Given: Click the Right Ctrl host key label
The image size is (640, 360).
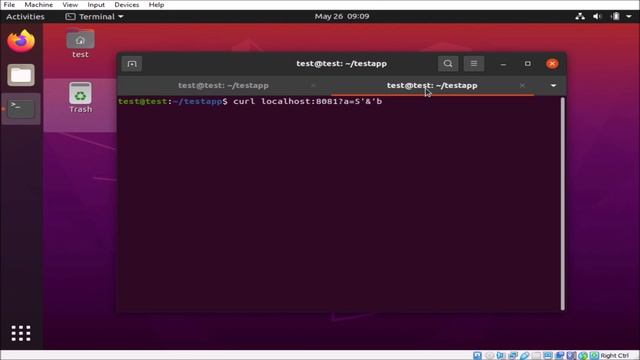Looking at the screenshot, I should point(615,356).
